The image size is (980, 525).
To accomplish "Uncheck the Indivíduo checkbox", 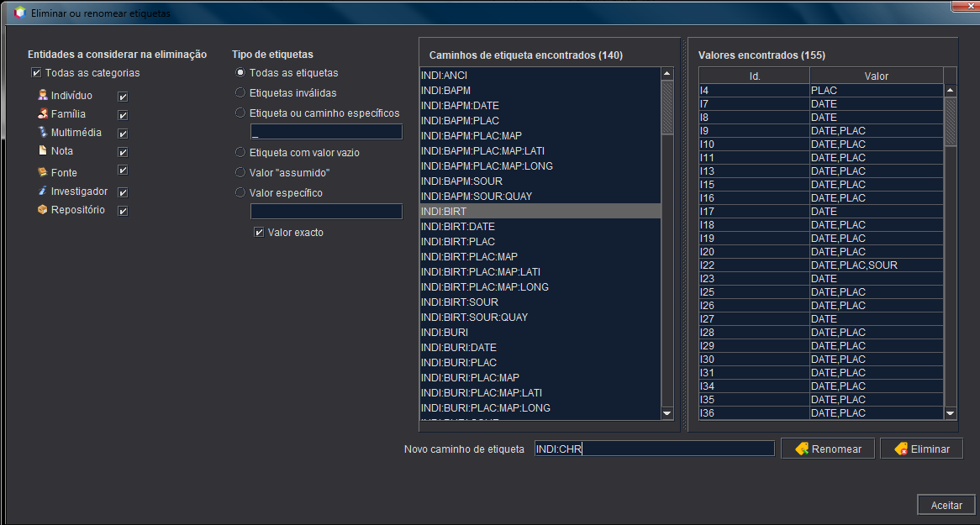I will click(123, 97).
